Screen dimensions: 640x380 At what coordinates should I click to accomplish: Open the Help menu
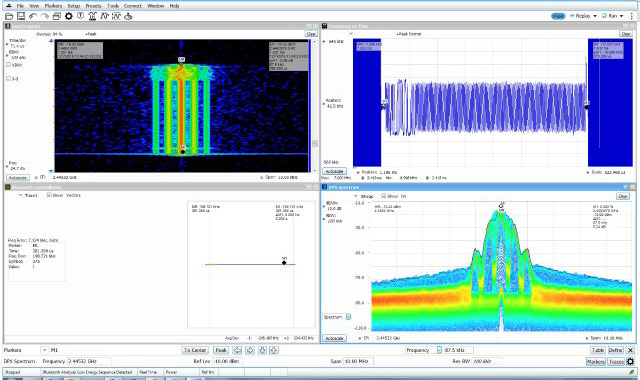[174, 6]
